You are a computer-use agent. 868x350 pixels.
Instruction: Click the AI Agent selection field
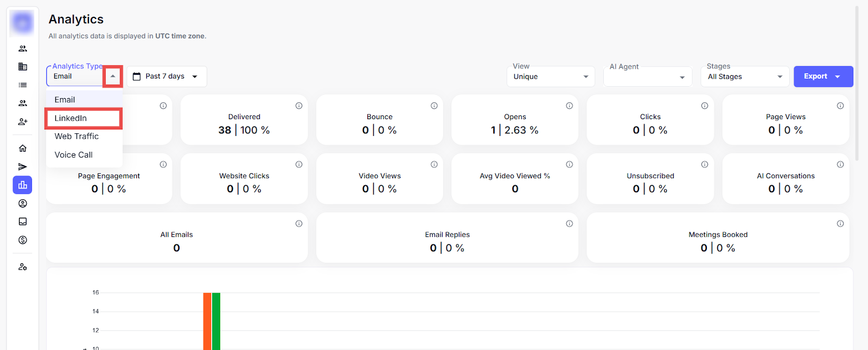(647, 77)
